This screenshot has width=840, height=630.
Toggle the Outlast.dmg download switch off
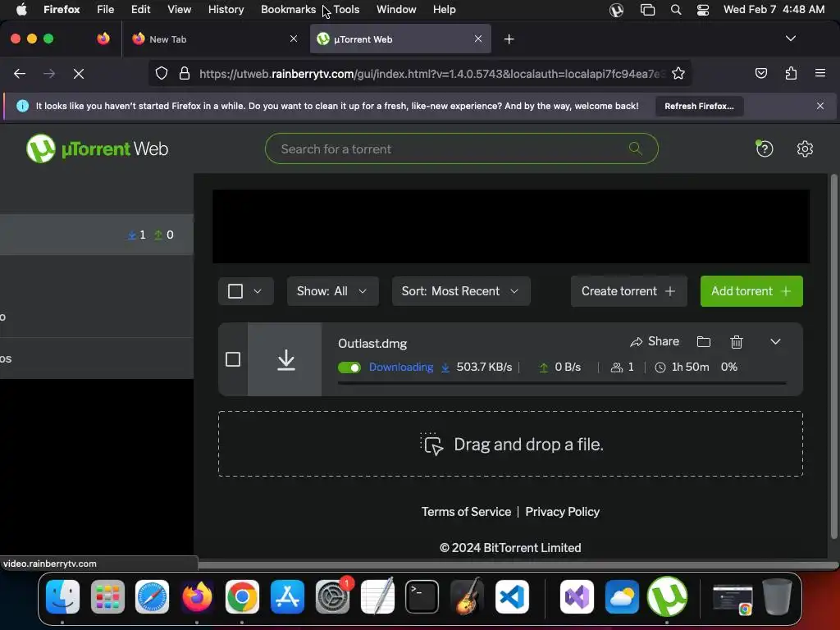[349, 367]
